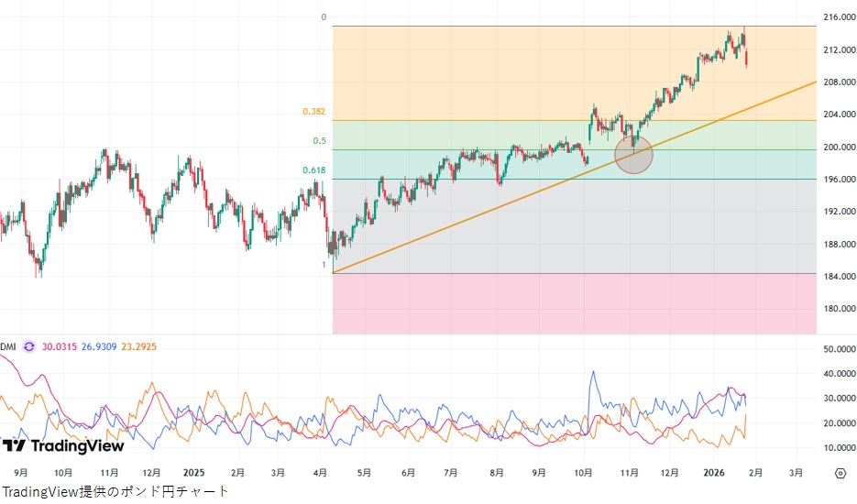Viewport: 857px width, 504px height.
Task: Click the pink DMI value 30.0315
Action: click(x=60, y=346)
